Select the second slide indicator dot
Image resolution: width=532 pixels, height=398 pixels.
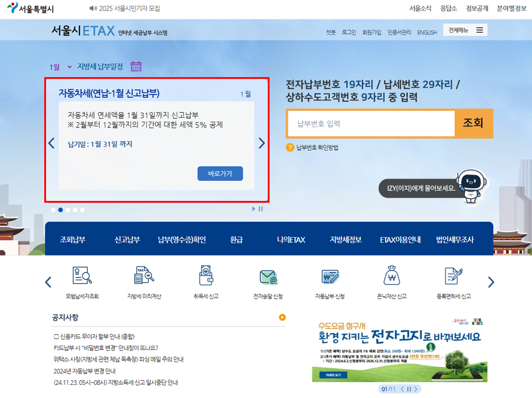[x=61, y=210]
